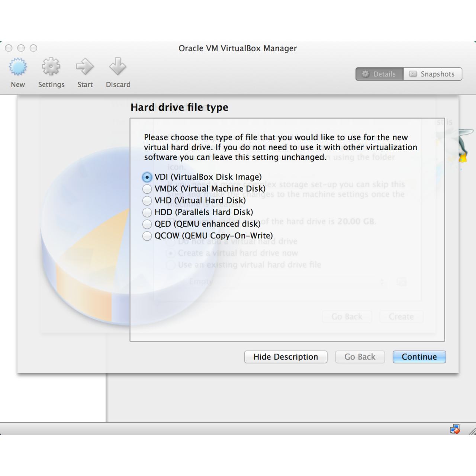Image resolution: width=476 pixels, height=476 pixels.
Task: Select QCOW (QEMU Copy-On-Write) format
Action: (x=147, y=236)
